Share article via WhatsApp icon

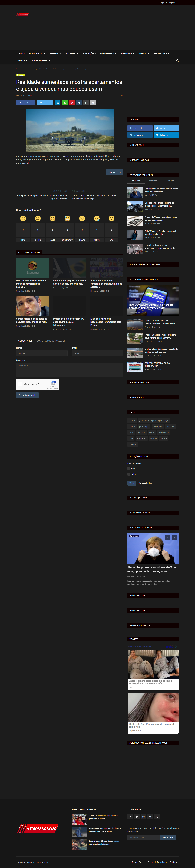65,103
